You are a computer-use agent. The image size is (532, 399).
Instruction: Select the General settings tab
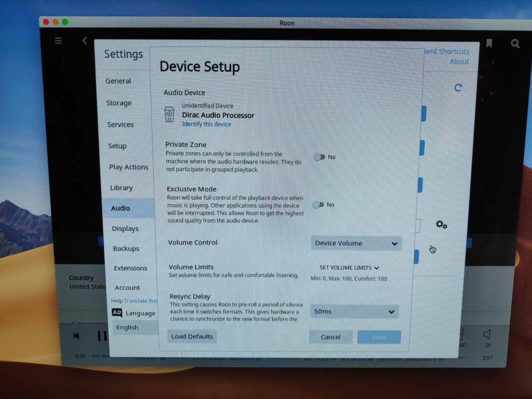(x=118, y=81)
